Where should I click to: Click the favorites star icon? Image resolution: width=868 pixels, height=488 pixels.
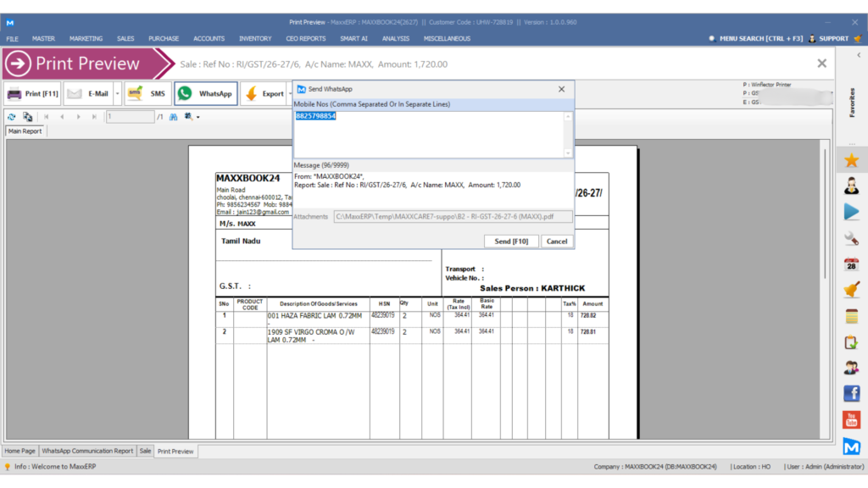click(x=851, y=160)
